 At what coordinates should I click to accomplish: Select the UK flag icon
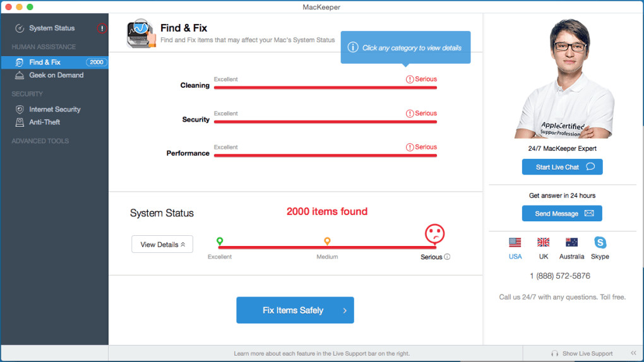coord(544,243)
